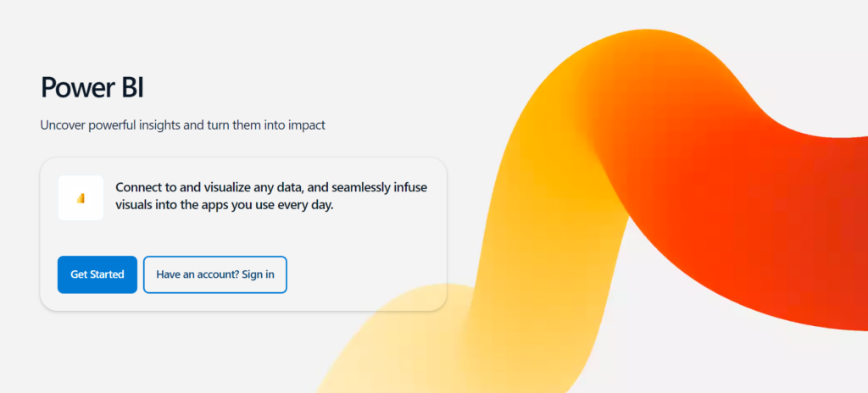The height and width of the screenshot is (393, 868).
Task: Click Have an account? Sign in button
Action: (215, 274)
